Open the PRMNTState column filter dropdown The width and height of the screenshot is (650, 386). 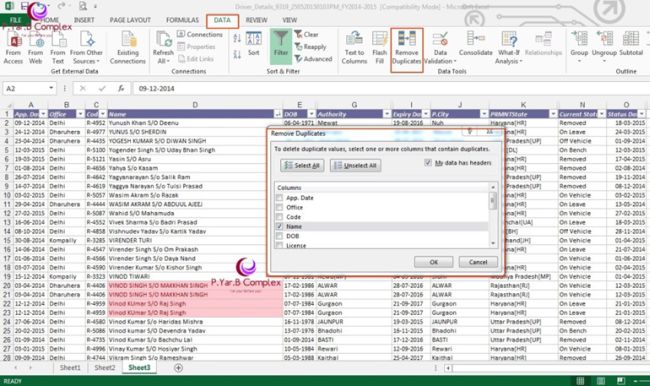tap(553, 114)
